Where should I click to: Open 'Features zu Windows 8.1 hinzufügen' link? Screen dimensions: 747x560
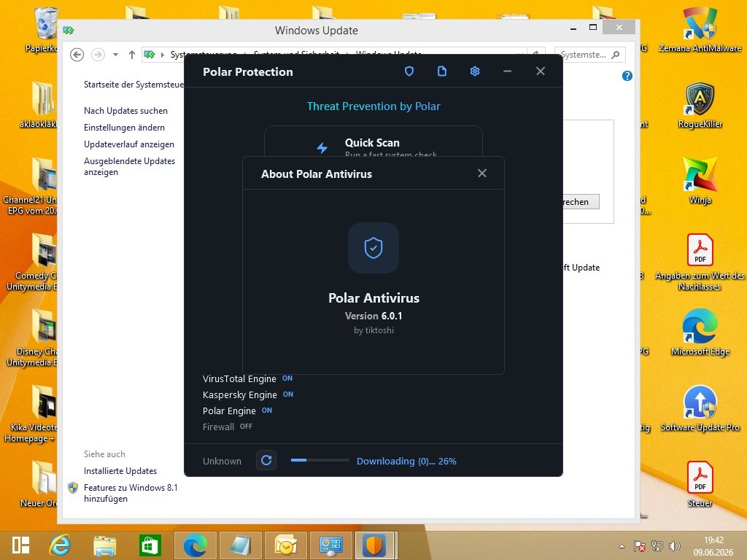131,493
